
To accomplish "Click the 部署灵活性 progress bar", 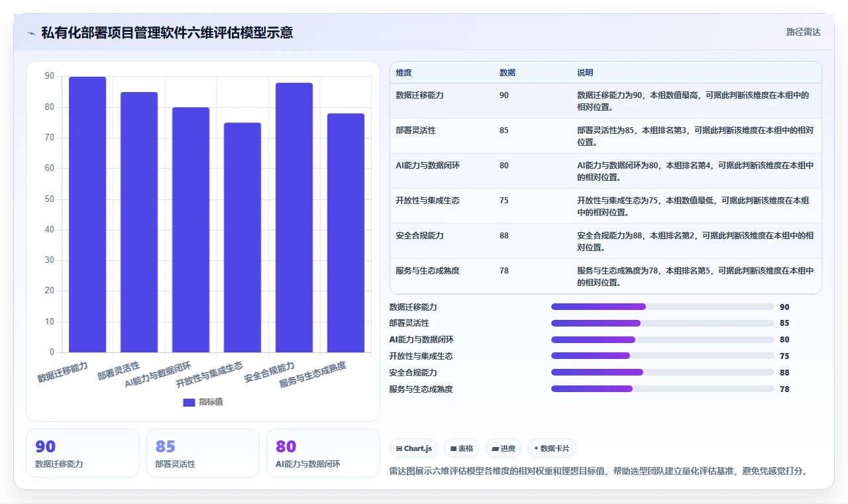I will click(x=662, y=323).
